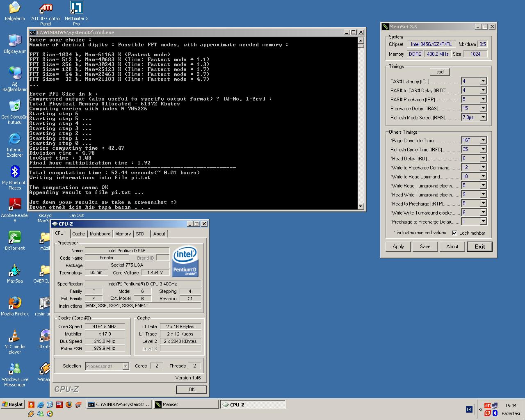The image size is (525, 420).
Task: Click the Intel Pentium D logo in CPU-Z
Action: point(185,261)
